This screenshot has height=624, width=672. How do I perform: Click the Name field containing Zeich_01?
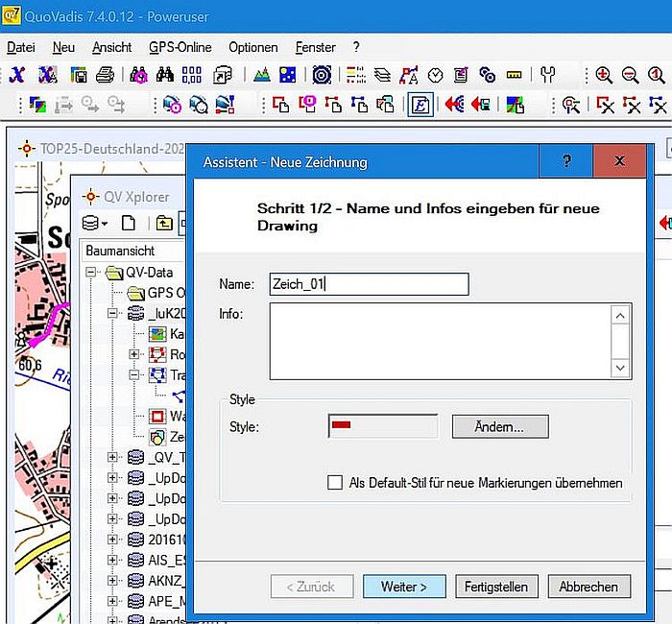coord(369,284)
